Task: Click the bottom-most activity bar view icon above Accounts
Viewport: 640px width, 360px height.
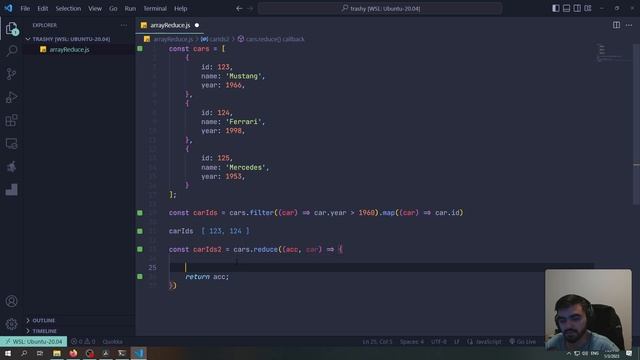Action: point(11,190)
